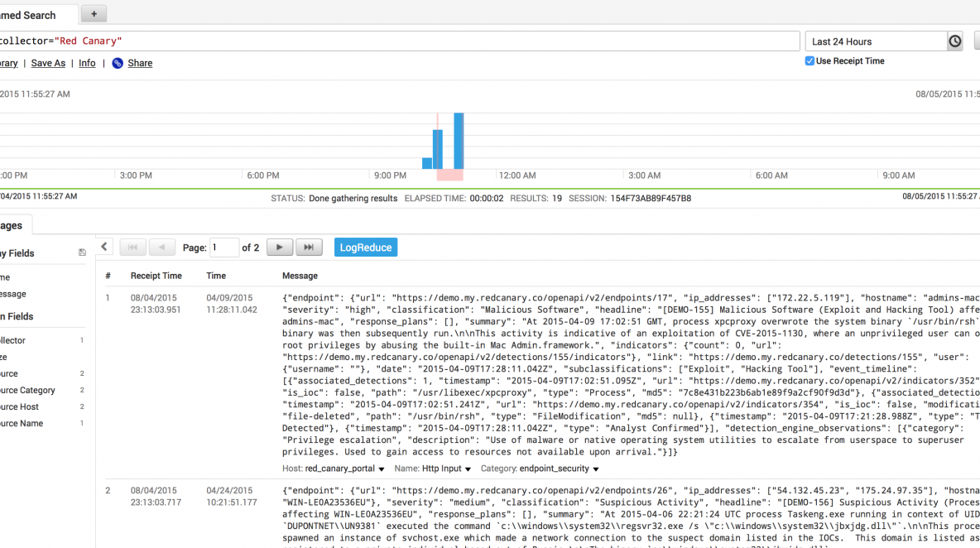Collapse the fields sidebar with left chevron
This screenshot has height=548, width=980.
pos(105,247)
